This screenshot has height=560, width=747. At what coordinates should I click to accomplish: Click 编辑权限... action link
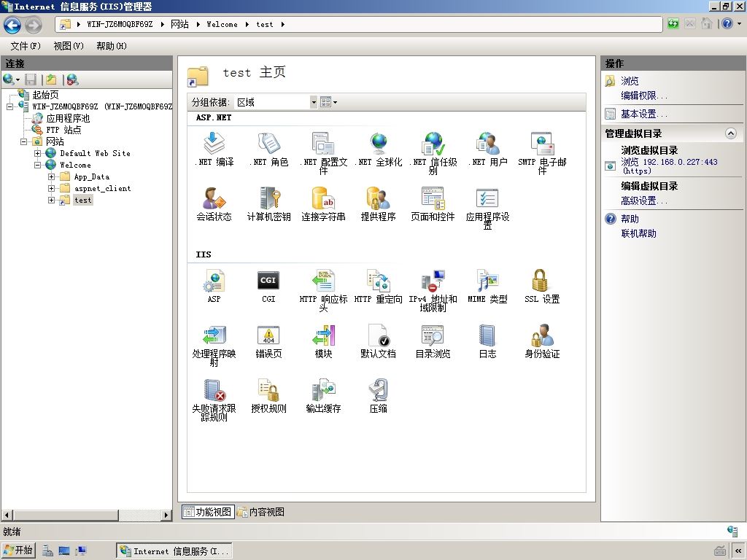pos(644,96)
